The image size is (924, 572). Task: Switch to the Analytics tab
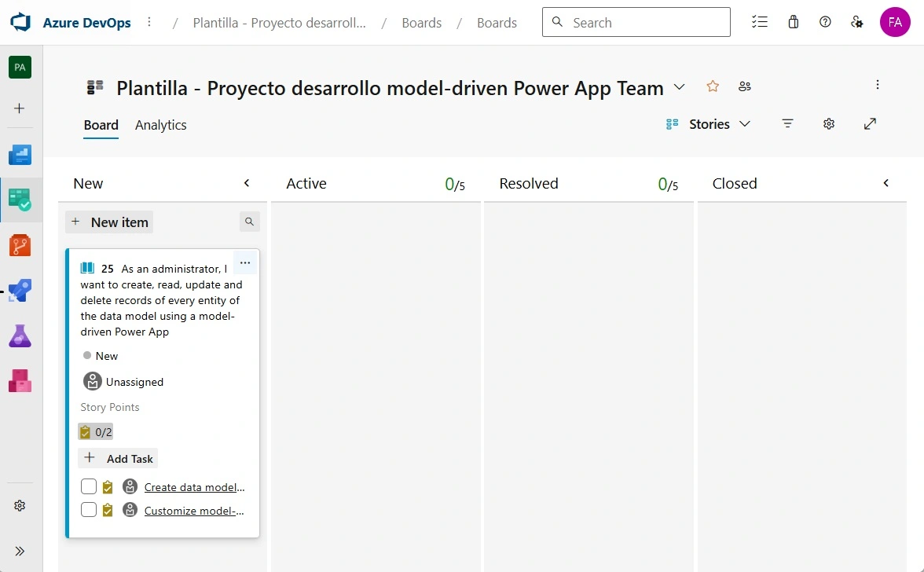[160, 125]
